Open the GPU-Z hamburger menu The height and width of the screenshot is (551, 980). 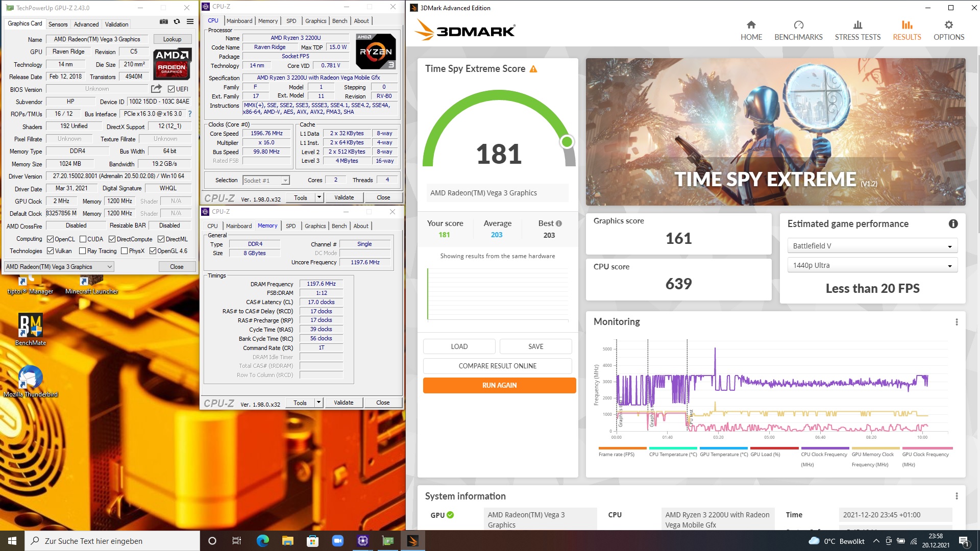click(190, 21)
